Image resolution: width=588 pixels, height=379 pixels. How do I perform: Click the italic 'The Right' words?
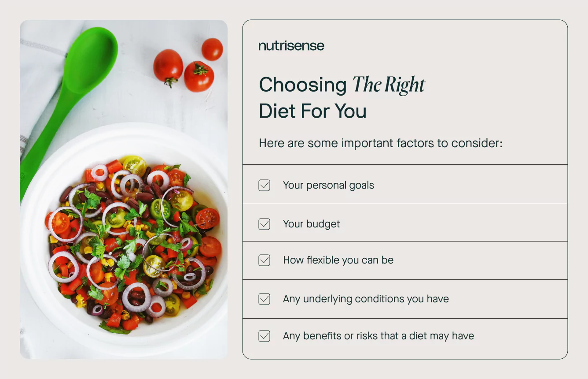(389, 85)
